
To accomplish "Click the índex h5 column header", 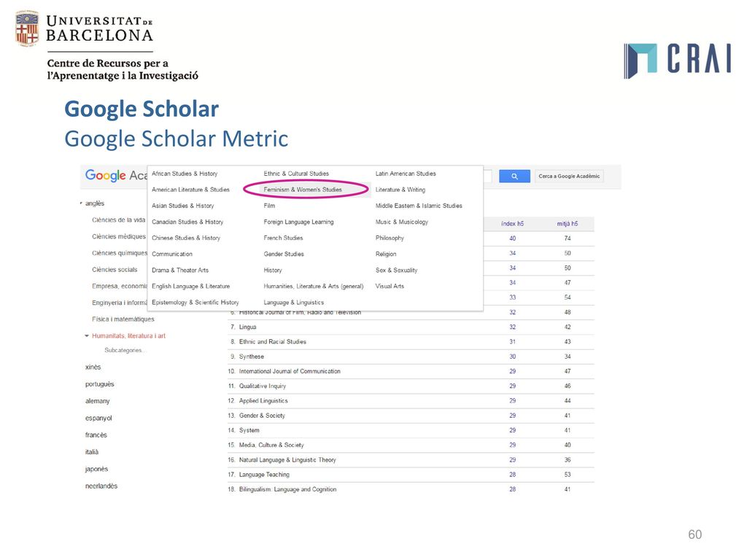I will click(512, 224).
